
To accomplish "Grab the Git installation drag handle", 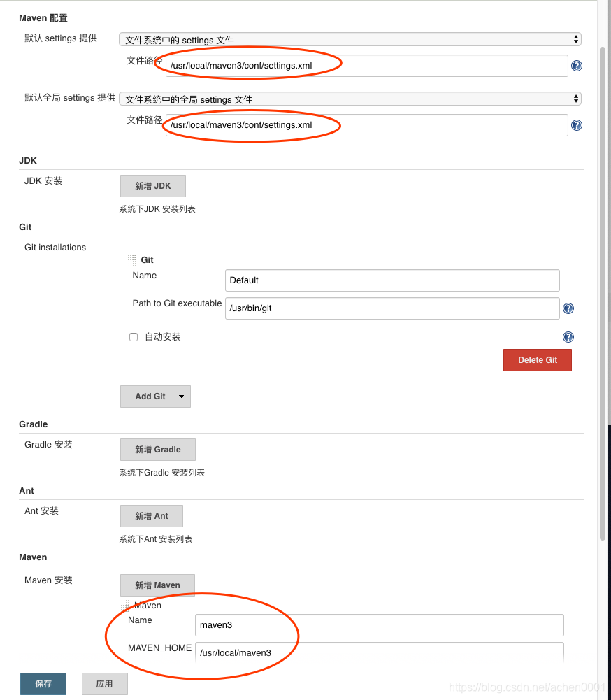I will click(131, 260).
